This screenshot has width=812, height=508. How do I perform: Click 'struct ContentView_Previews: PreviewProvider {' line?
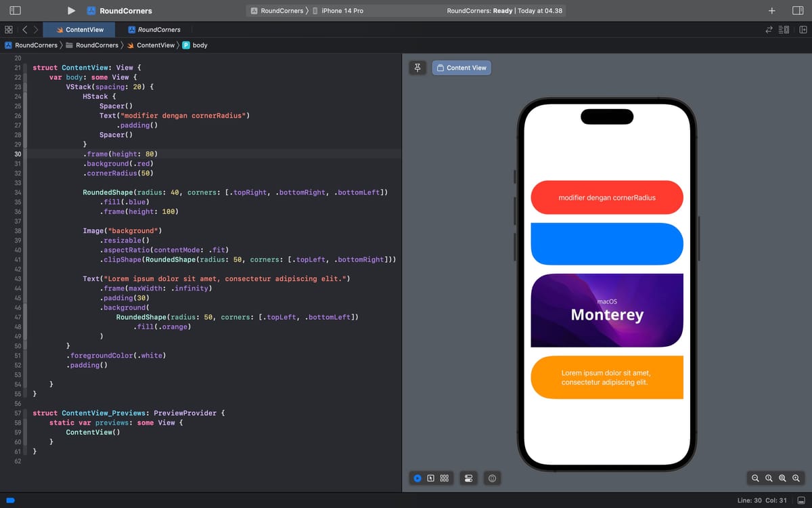coord(129,412)
